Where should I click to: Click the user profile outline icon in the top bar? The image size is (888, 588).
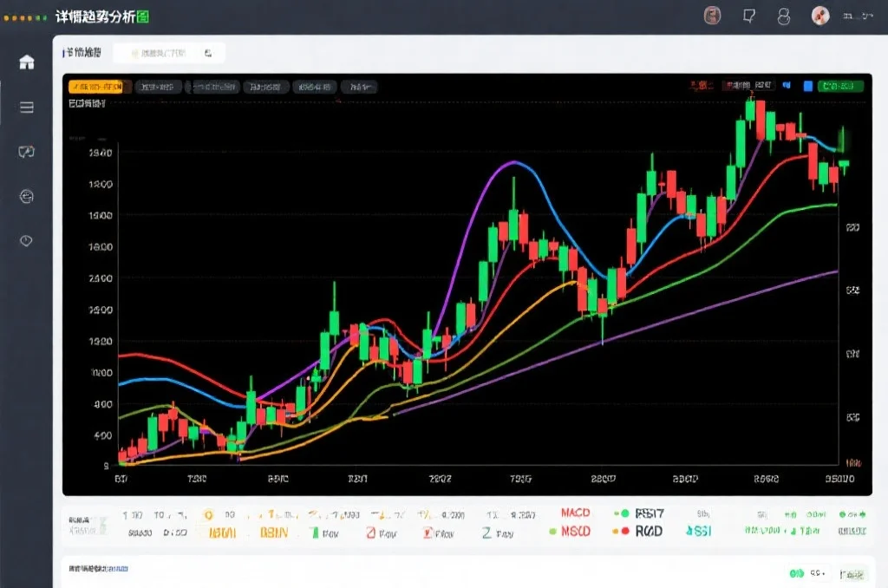[x=784, y=16]
